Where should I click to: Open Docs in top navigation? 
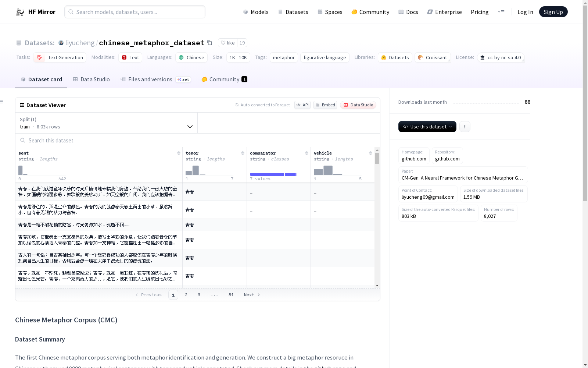click(x=408, y=12)
